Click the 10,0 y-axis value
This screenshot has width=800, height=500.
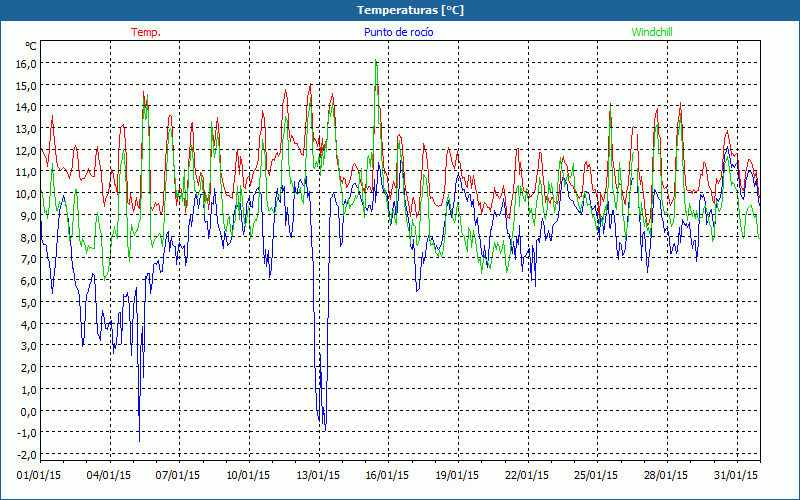27,194
